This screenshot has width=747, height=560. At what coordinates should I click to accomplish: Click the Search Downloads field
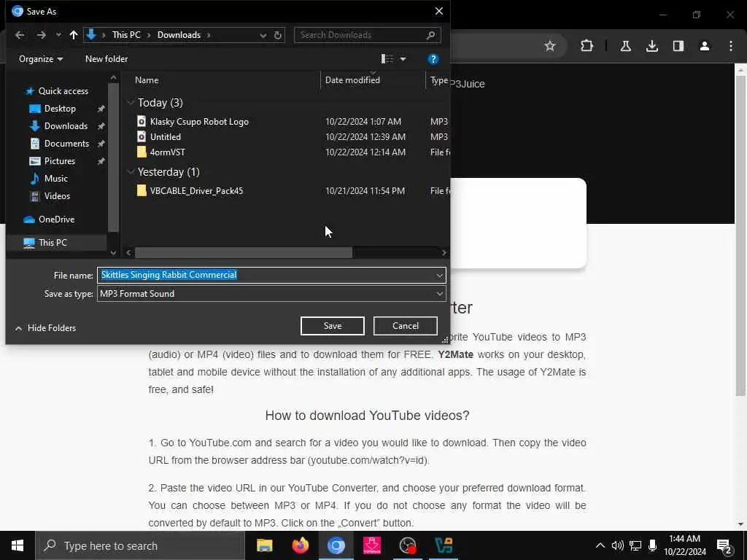coord(367,35)
